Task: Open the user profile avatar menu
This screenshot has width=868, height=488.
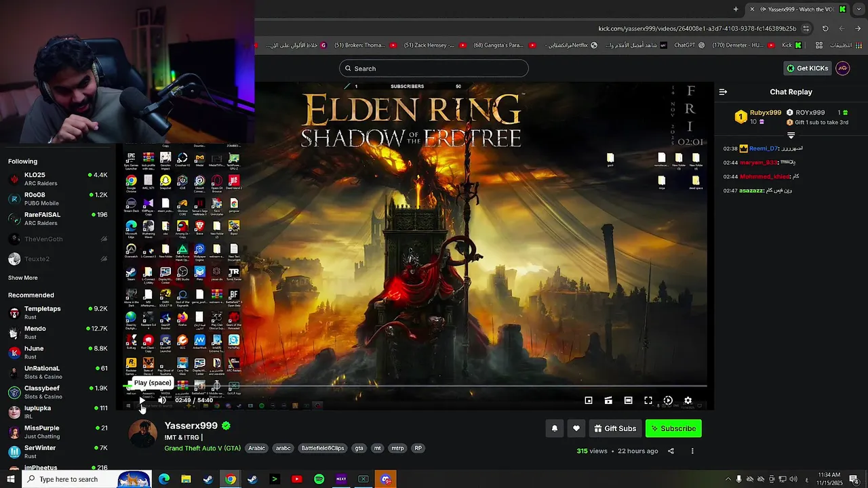Action: (843, 68)
